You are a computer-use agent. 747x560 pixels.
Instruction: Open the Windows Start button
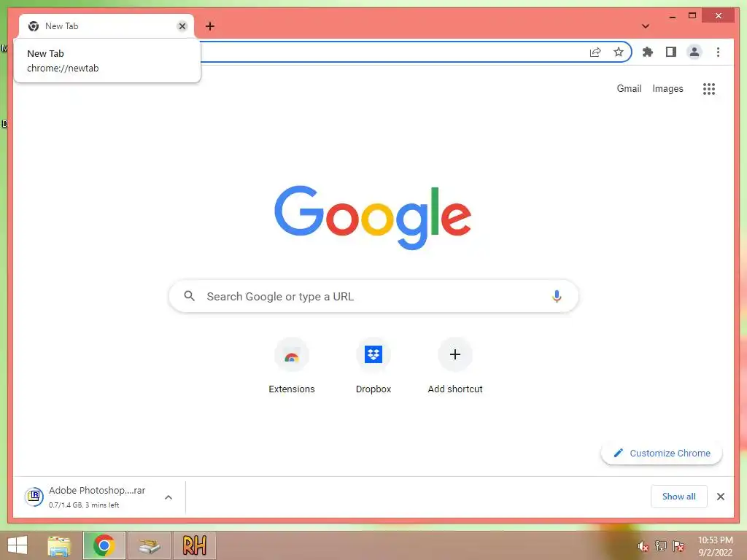18,545
